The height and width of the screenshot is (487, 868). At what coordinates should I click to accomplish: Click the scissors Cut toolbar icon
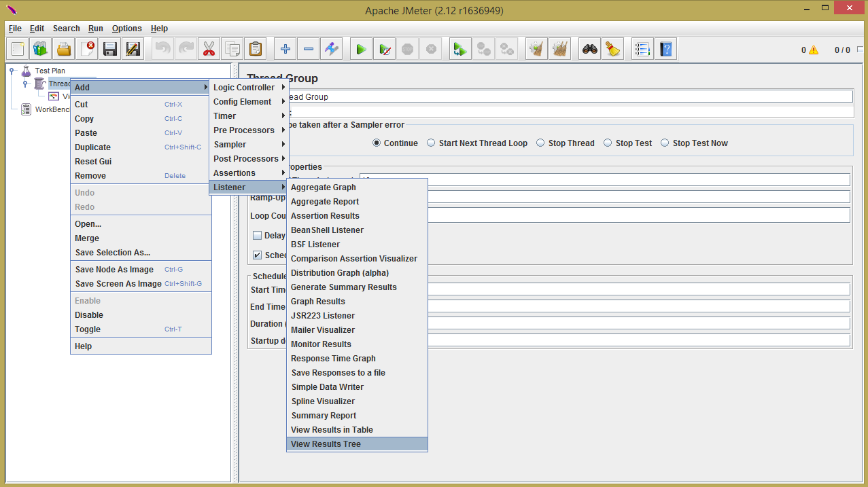pos(209,49)
